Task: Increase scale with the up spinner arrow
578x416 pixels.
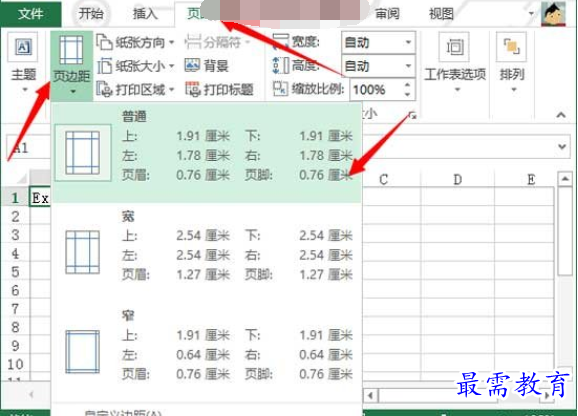Action: (x=407, y=85)
